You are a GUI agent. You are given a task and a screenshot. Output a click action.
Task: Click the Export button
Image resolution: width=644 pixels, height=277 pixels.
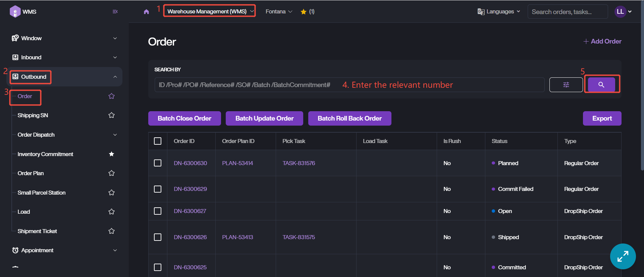point(602,118)
